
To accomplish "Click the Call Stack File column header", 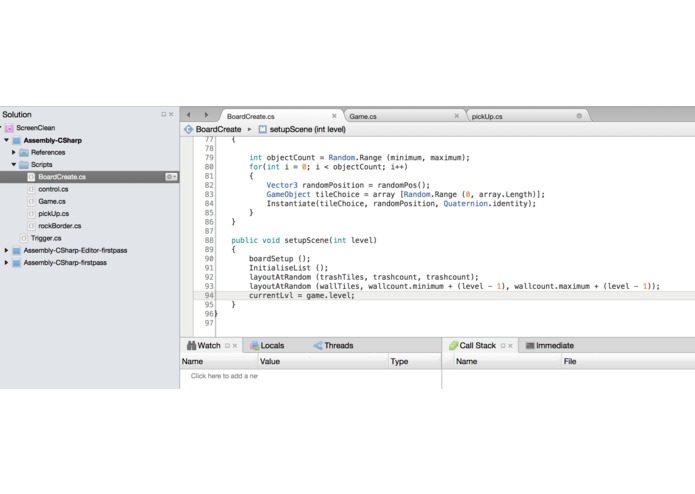I will (628, 362).
